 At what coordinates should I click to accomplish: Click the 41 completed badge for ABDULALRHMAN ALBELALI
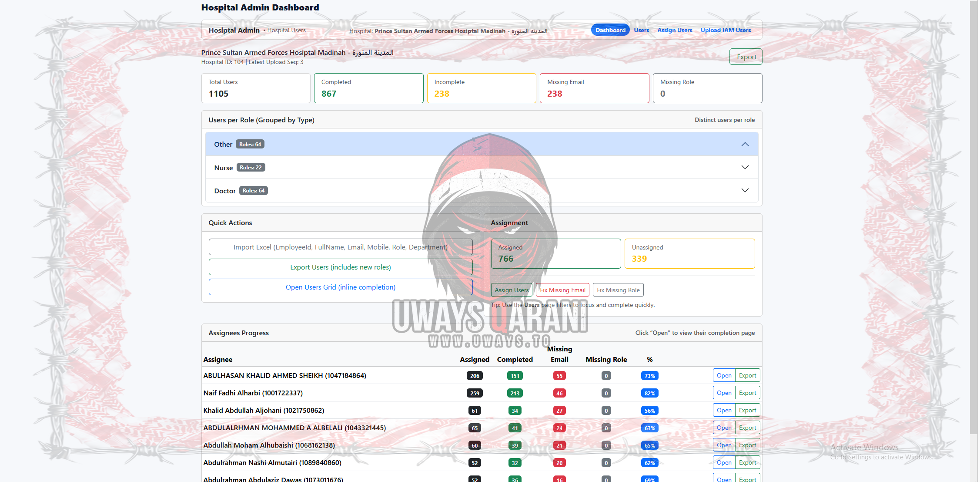point(515,428)
